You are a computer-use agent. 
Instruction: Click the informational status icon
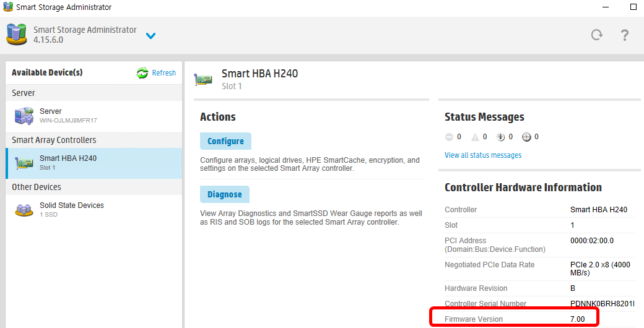click(501, 137)
